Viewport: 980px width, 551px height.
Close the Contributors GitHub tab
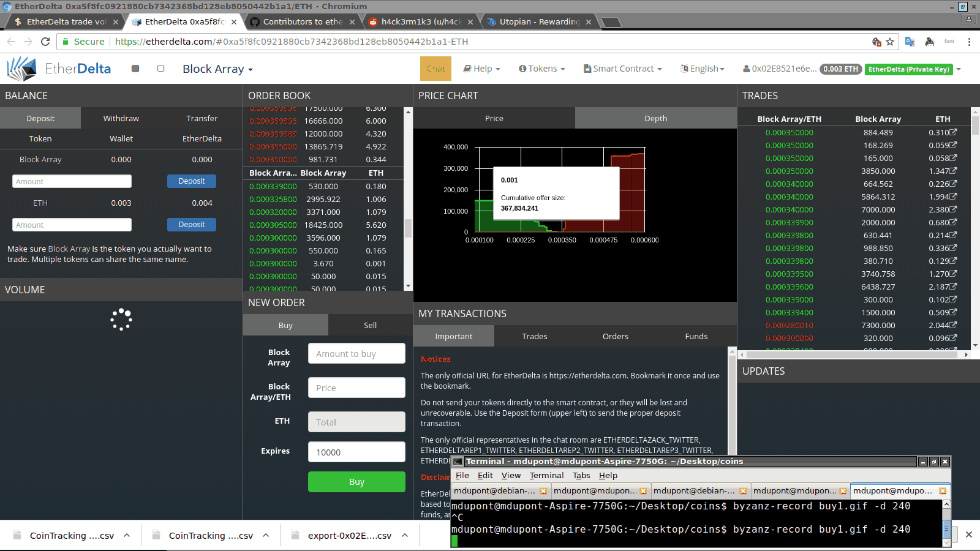click(x=352, y=21)
